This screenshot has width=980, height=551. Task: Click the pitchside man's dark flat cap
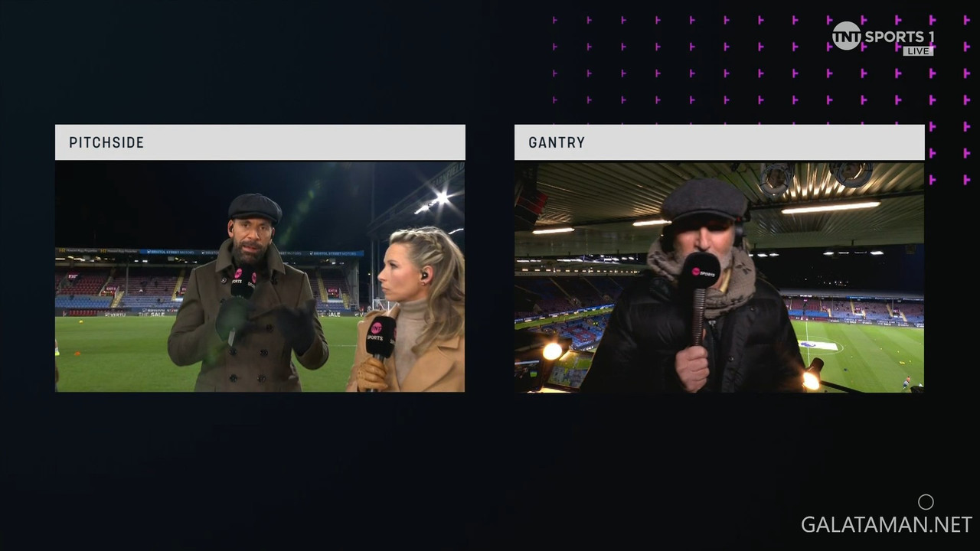pos(255,207)
